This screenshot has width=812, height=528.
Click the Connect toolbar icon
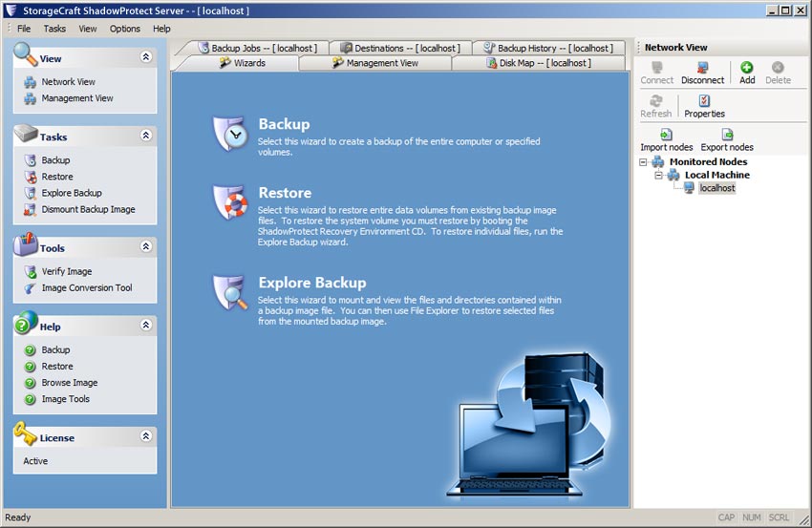point(656,67)
